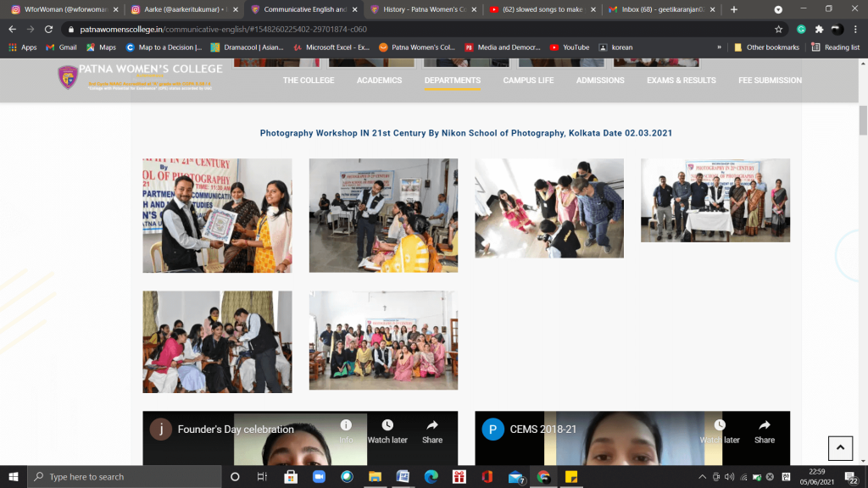This screenshot has height=488, width=868.
Task: Click the Patna Women's College logo
Action: pos(68,77)
